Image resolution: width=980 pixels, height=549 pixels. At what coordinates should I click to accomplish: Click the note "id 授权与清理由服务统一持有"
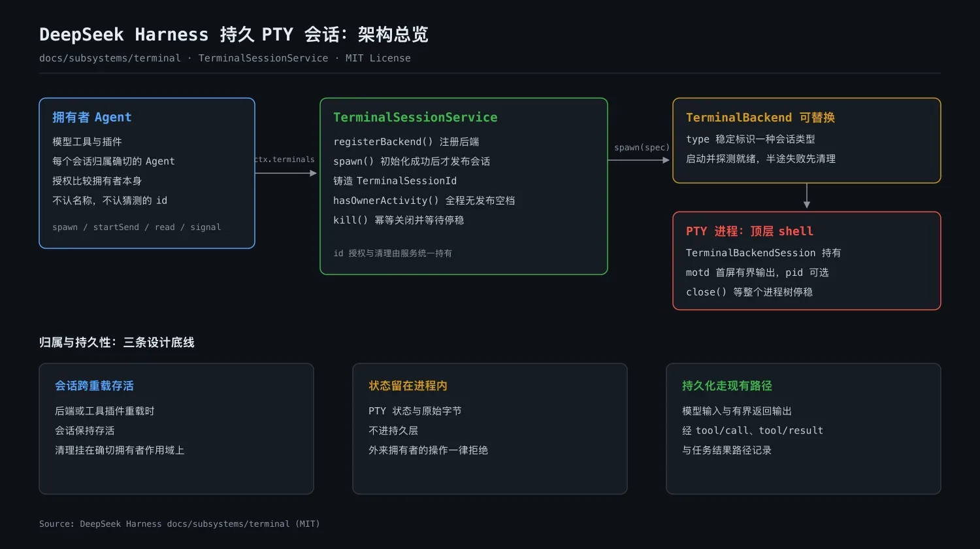point(393,254)
